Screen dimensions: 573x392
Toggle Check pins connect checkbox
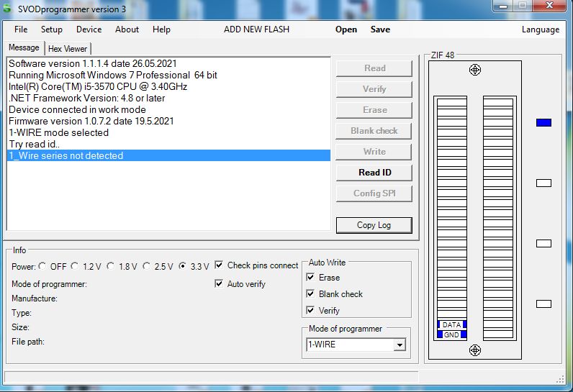(x=219, y=265)
